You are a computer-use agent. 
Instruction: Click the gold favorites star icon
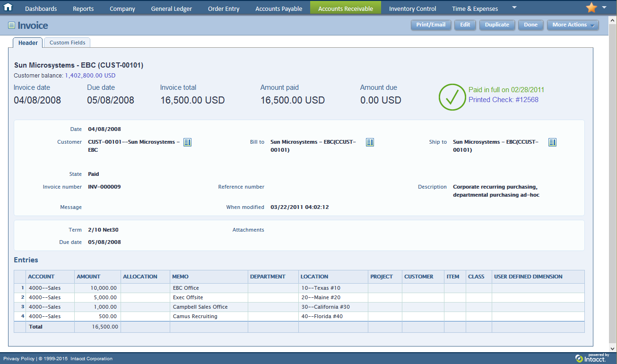591,8
